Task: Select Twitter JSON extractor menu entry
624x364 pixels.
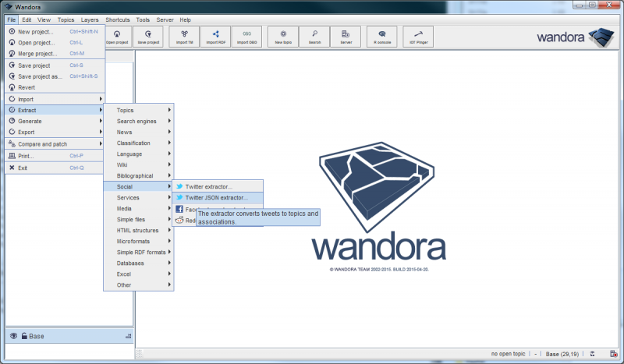Action: [x=216, y=197]
